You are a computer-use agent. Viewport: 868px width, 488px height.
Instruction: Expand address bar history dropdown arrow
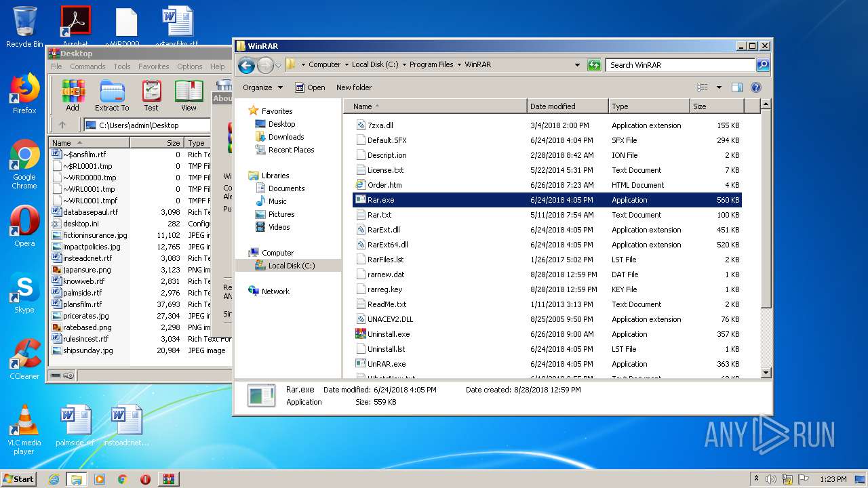577,65
